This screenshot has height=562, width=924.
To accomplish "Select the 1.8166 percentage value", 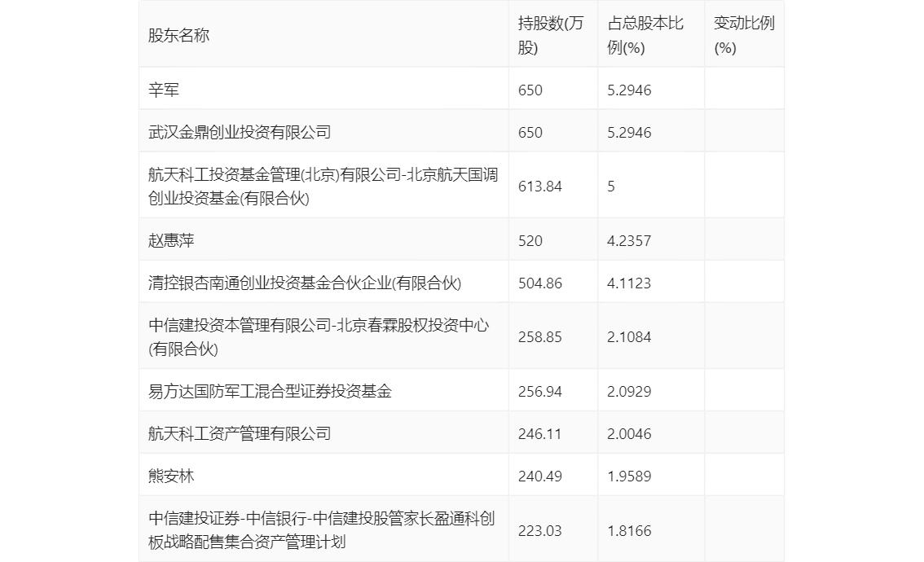I will 629,531.
